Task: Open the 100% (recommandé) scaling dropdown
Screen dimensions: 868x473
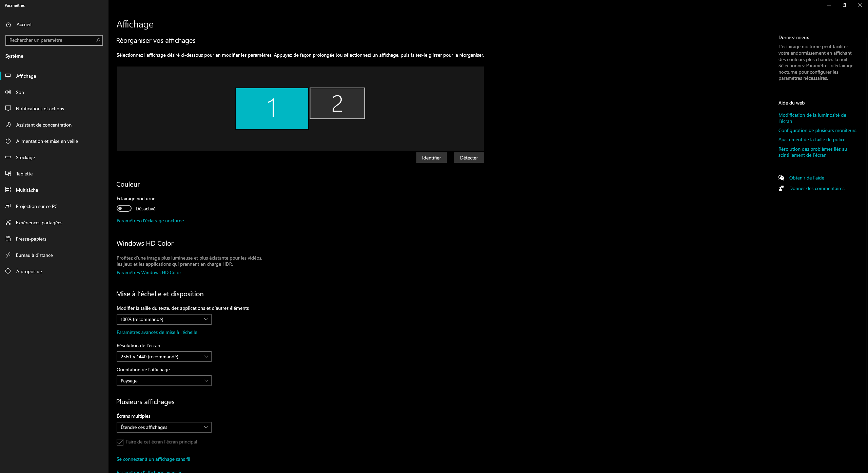Action: click(164, 319)
